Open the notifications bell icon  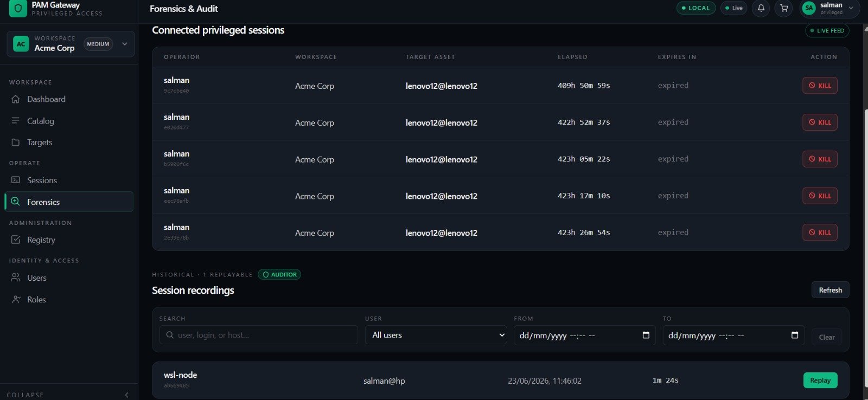click(761, 8)
